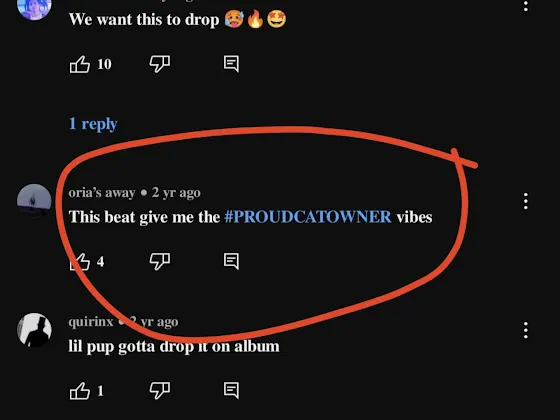Open three-dot menu for top comment
This screenshot has height=420, width=560.
(526, 5)
